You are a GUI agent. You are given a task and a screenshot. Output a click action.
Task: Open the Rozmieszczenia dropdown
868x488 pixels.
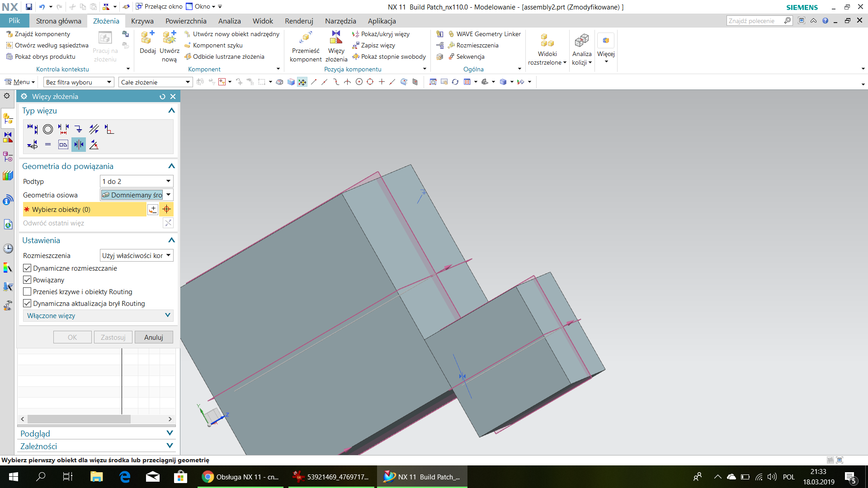pos(137,255)
